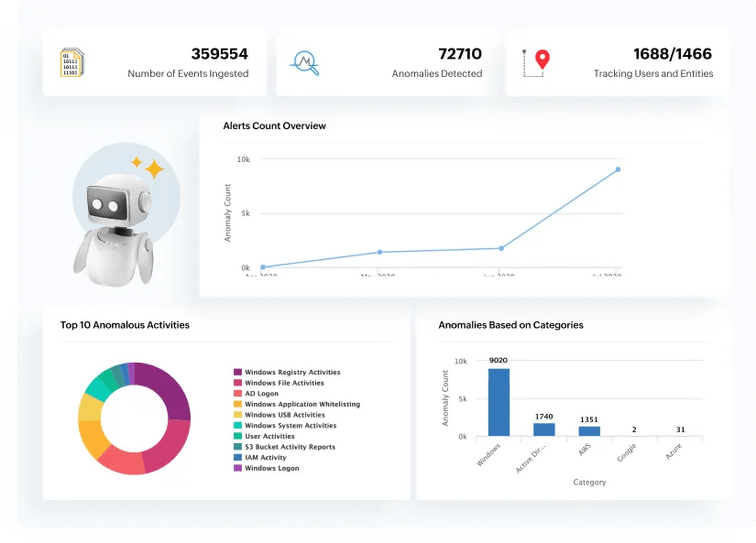This screenshot has width=756, height=543.
Task: Click the first data point at 0k on the alerts line
Action: coord(263,267)
